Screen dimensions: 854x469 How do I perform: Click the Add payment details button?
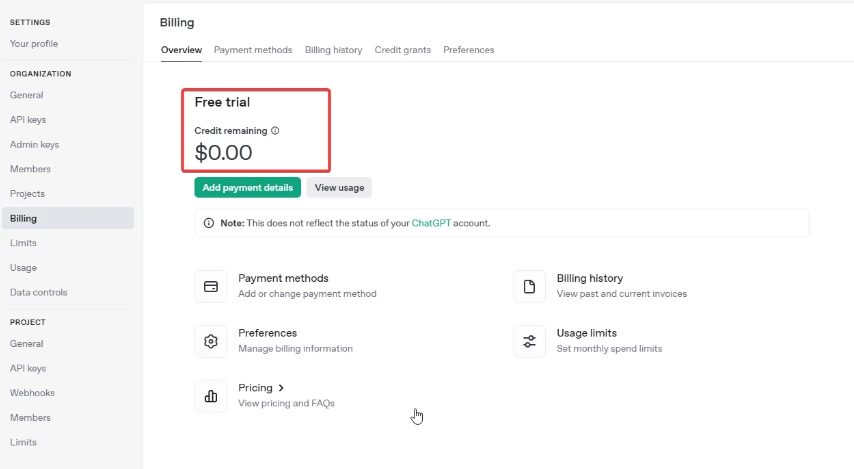pyautogui.click(x=247, y=187)
